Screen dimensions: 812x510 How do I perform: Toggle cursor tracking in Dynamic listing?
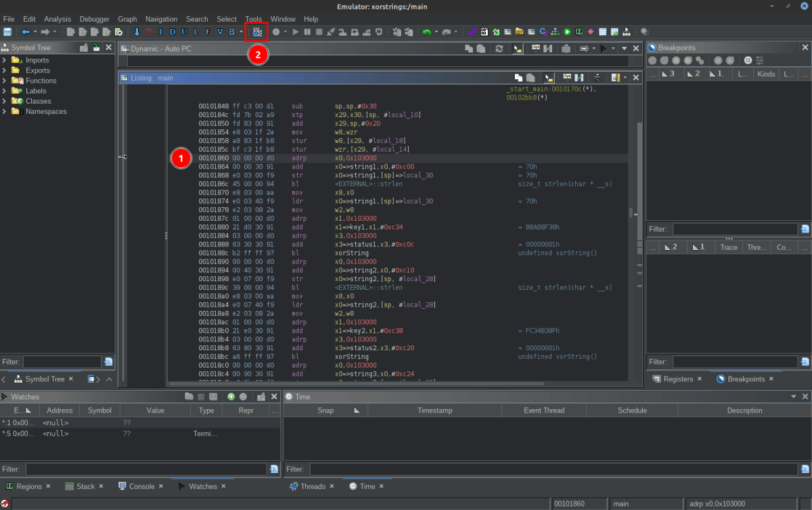(x=518, y=49)
